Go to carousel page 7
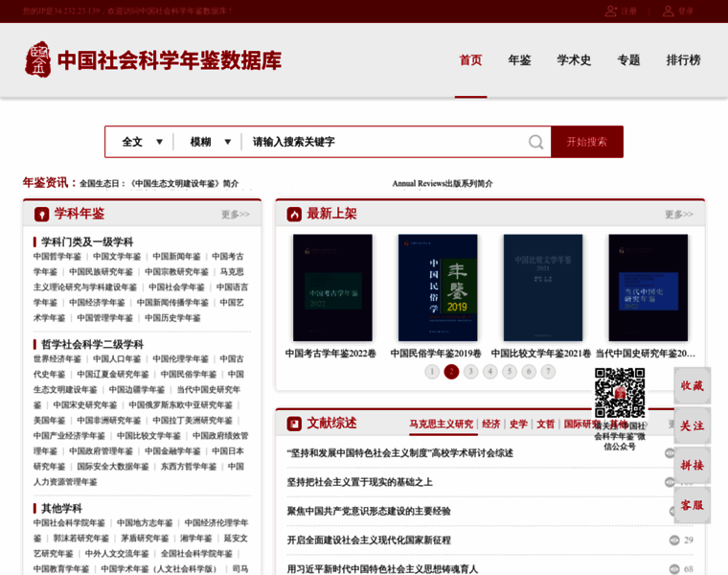 pyautogui.click(x=548, y=372)
